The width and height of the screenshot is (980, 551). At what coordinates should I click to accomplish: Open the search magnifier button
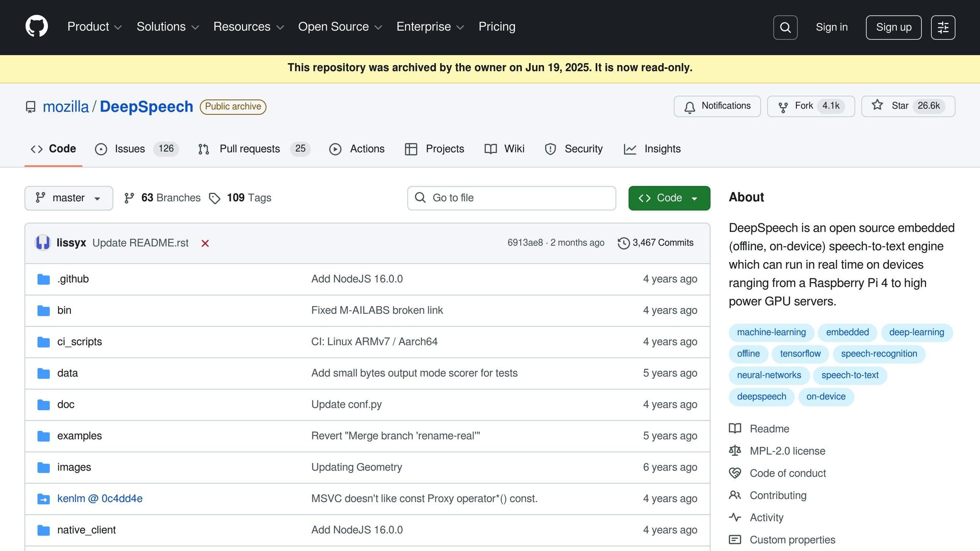coord(785,27)
